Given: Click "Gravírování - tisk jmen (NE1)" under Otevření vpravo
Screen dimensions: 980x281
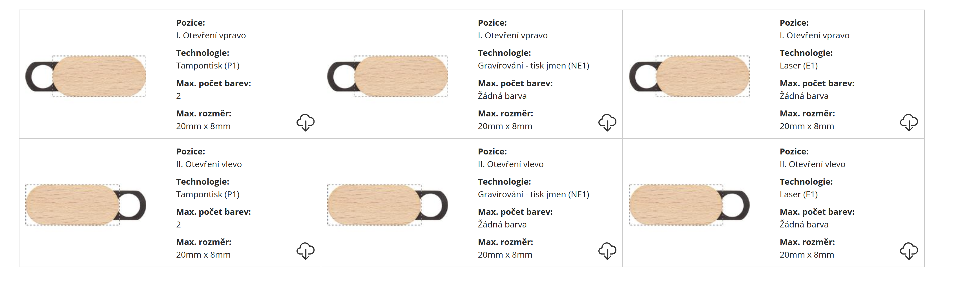Looking at the screenshot, I should [x=533, y=66].
